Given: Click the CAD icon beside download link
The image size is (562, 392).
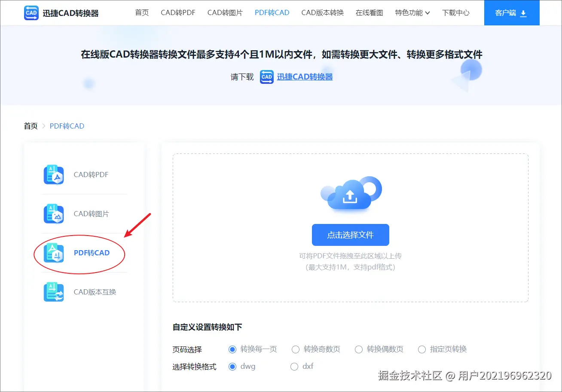Looking at the screenshot, I should coord(267,77).
